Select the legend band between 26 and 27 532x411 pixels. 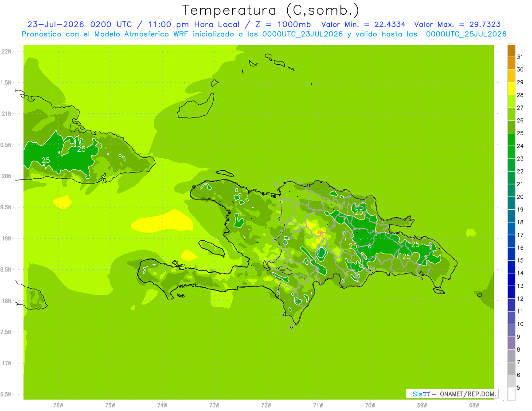pyautogui.click(x=511, y=114)
